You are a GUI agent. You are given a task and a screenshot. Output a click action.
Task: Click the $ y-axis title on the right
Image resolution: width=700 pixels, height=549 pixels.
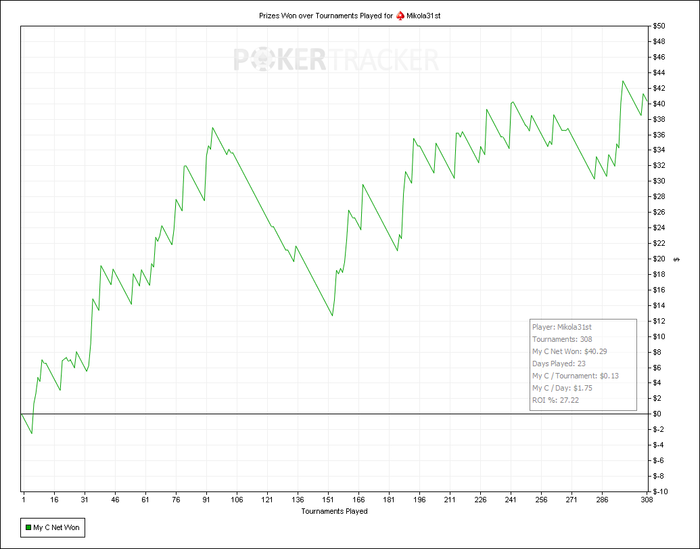click(677, 259)
